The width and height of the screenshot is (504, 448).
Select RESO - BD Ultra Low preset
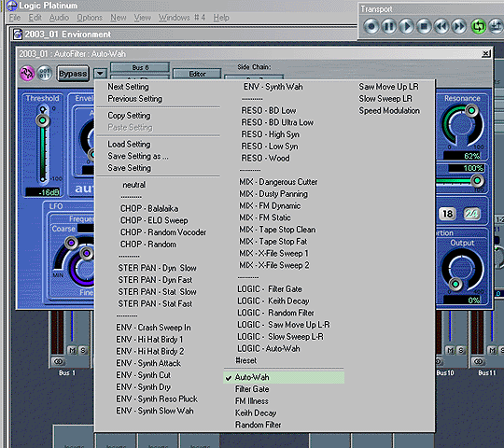[x=277, y=122]
